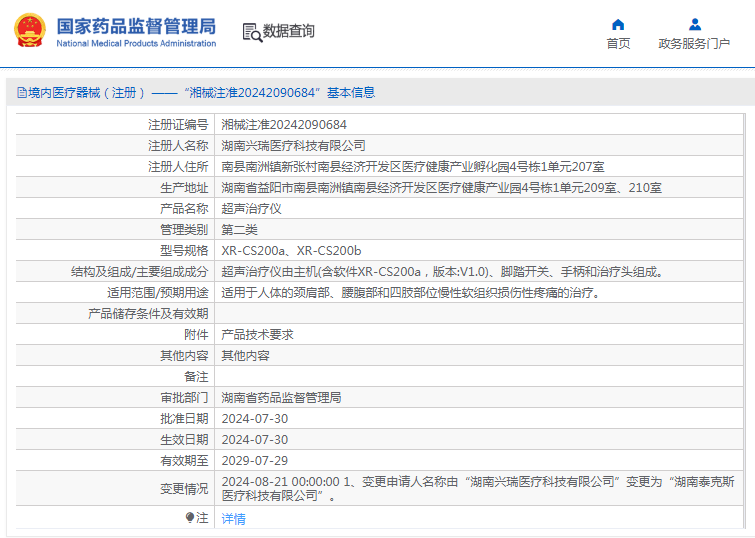Click the 注册人名称 label
755x538 pixels.
point(178,145)
